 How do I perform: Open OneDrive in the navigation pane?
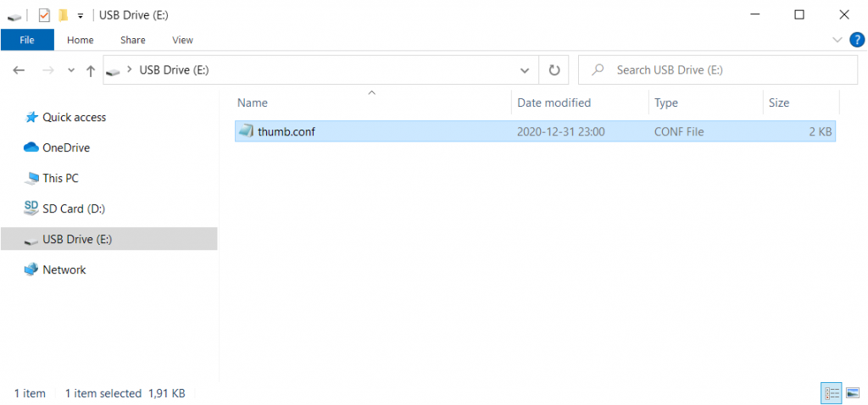coord(66,147)
